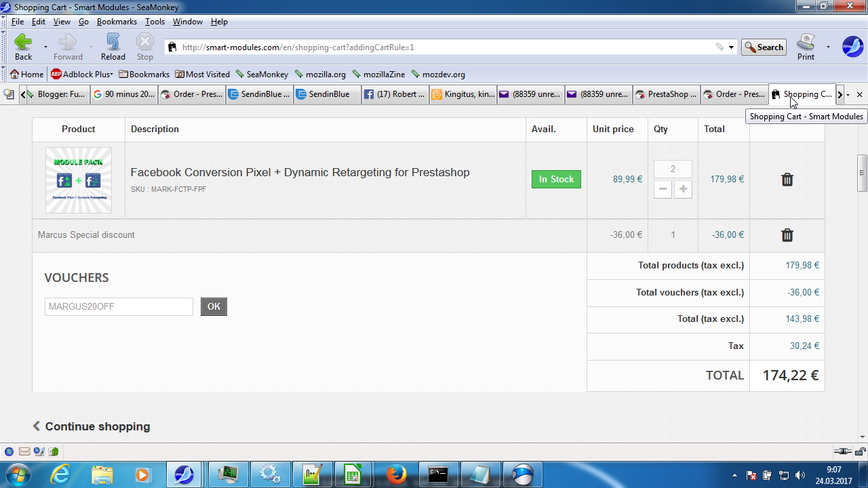Click the Module Pack product thumbnail
Viewport: 868px width, 488px height.
pyautogui.click(x=78, y=180)
